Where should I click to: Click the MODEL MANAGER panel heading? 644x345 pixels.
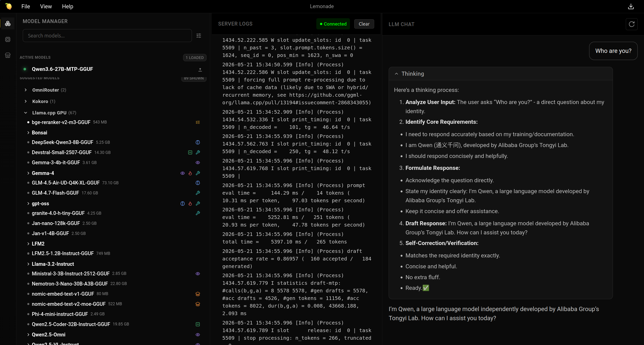[45, 21]
